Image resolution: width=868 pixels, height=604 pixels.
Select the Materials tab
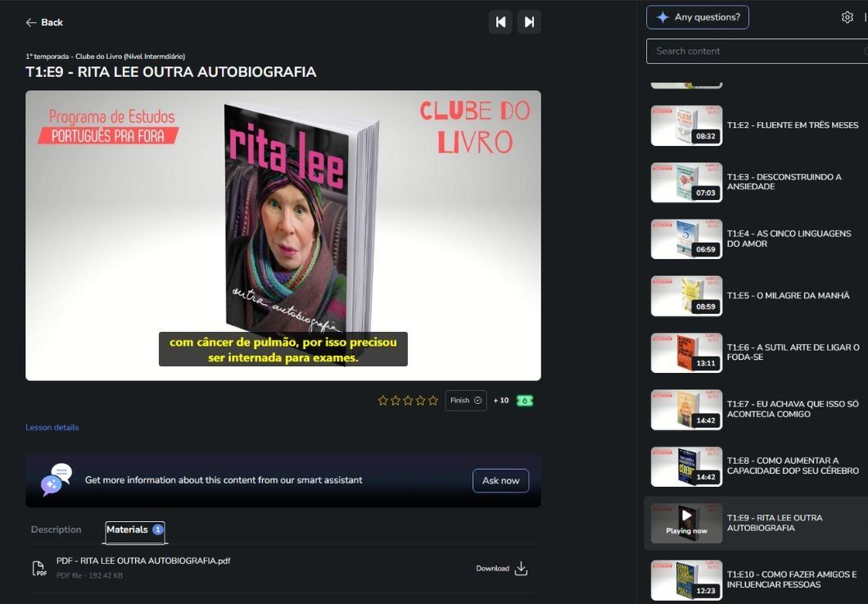tap(134, 529)
